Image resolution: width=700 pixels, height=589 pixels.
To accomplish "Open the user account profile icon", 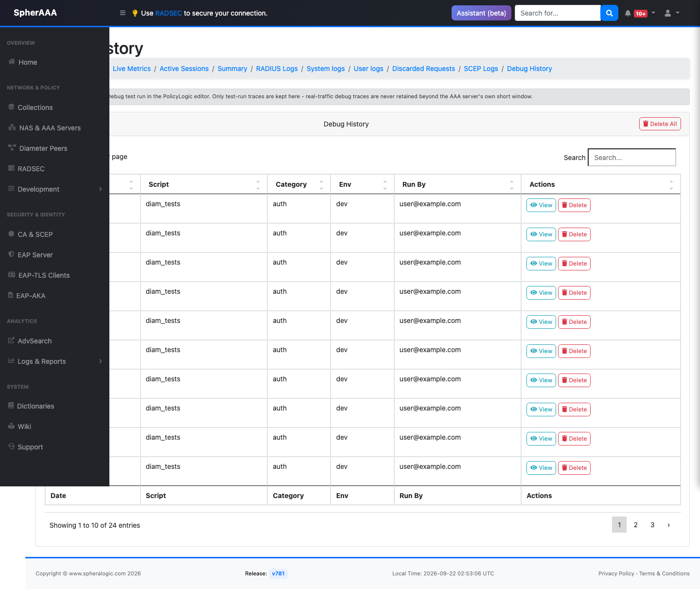I will [x=668, y=13].
